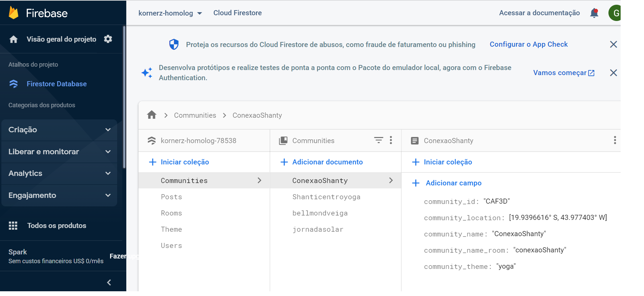The width and height of the screenshot is (644, 296).
Task: Click the Firestore Database icon in sidebar
Action: point(14,84)
